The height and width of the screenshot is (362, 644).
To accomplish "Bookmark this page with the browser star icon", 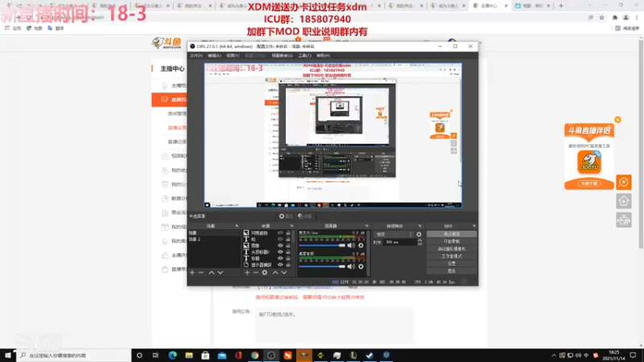I will click(x=601, y=18).
